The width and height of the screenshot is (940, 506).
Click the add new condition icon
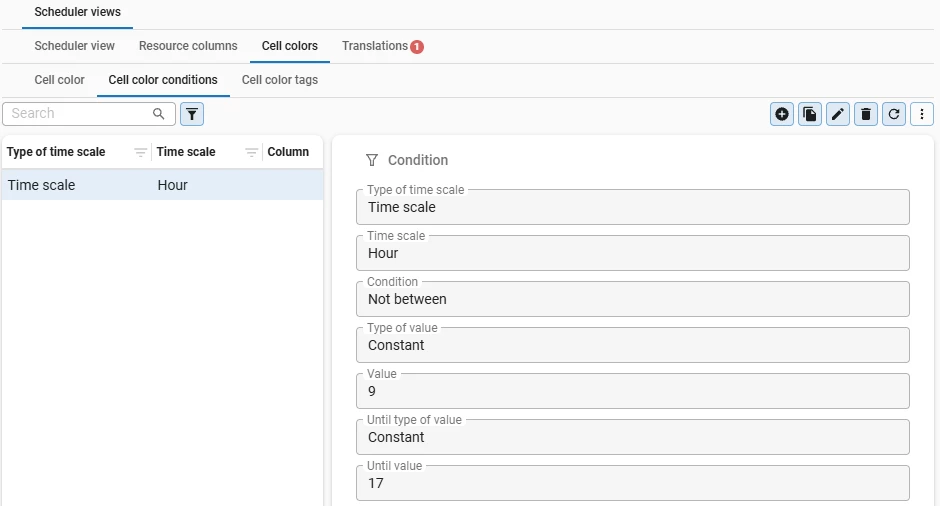coord(782,114)
